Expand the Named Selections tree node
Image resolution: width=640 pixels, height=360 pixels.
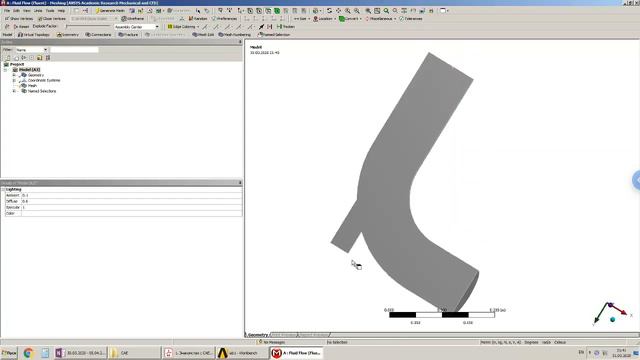coord(14,91)
